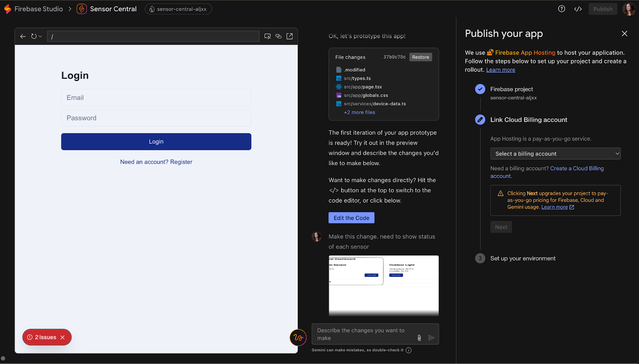Screen dimensions: 639x364
Task: Click the pricing warning triangle icon
Action: [500, 194]
